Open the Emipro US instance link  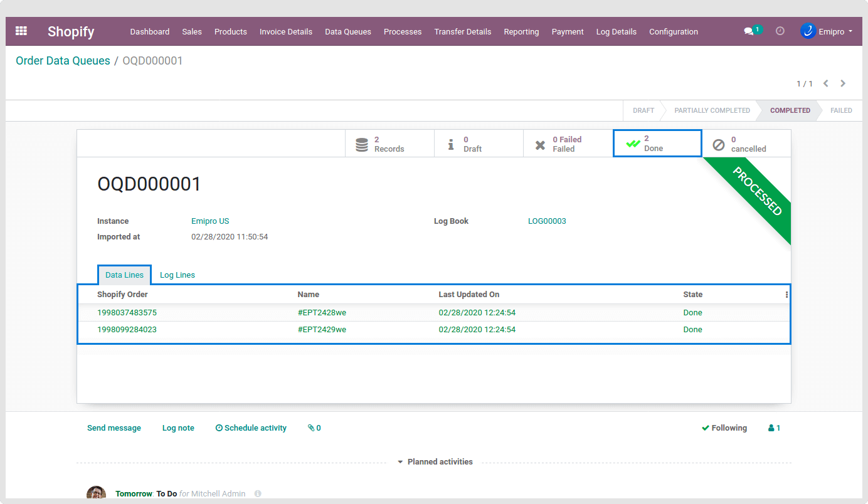(x=210, y=221)
